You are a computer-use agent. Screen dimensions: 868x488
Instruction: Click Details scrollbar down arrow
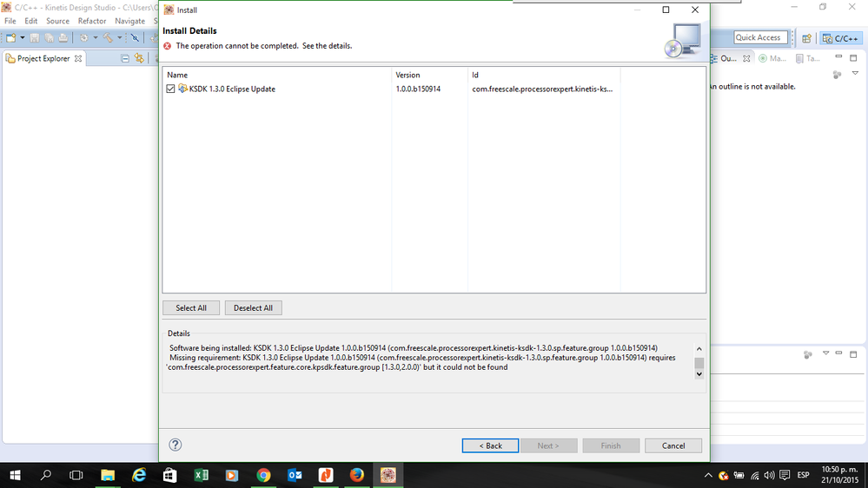coord(699,374)
